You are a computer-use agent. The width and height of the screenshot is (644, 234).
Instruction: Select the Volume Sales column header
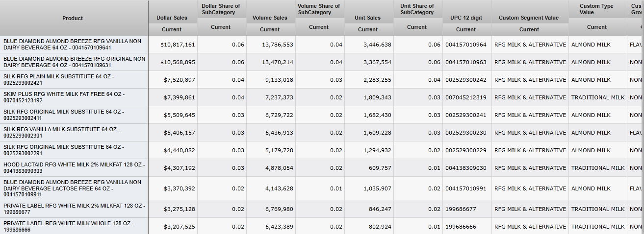pos(270,18)
